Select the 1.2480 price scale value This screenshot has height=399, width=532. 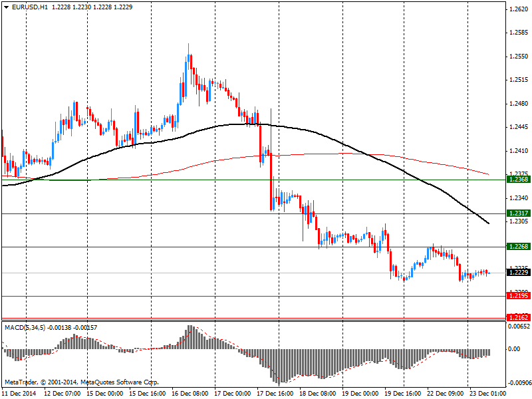click(x=519, y=104)
